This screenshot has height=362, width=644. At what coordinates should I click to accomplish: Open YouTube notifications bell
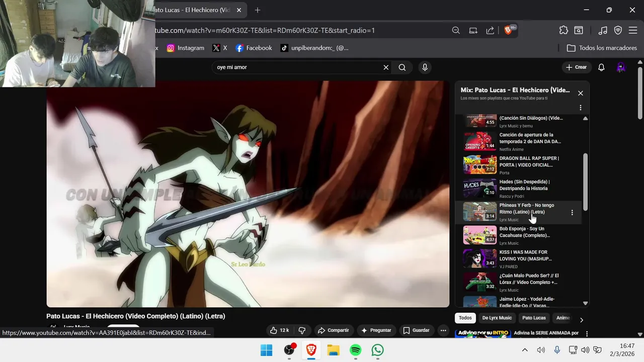(601, 67)
